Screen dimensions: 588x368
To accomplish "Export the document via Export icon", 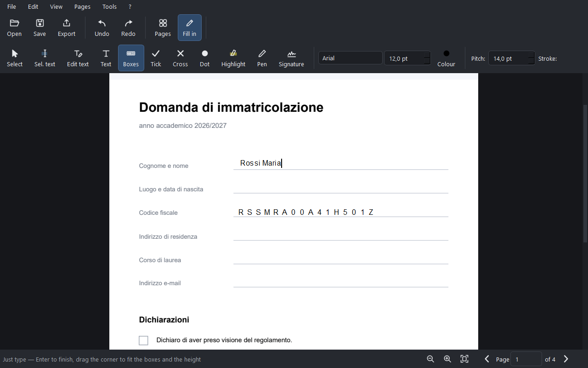I will [x=67, y=28].
